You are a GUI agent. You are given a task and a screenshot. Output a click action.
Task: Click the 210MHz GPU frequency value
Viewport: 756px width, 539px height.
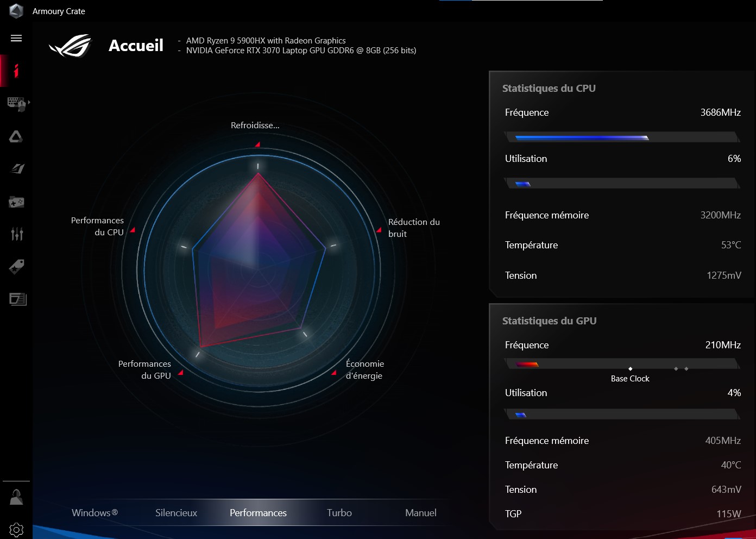pyautogui.click(x=723, y=345)
